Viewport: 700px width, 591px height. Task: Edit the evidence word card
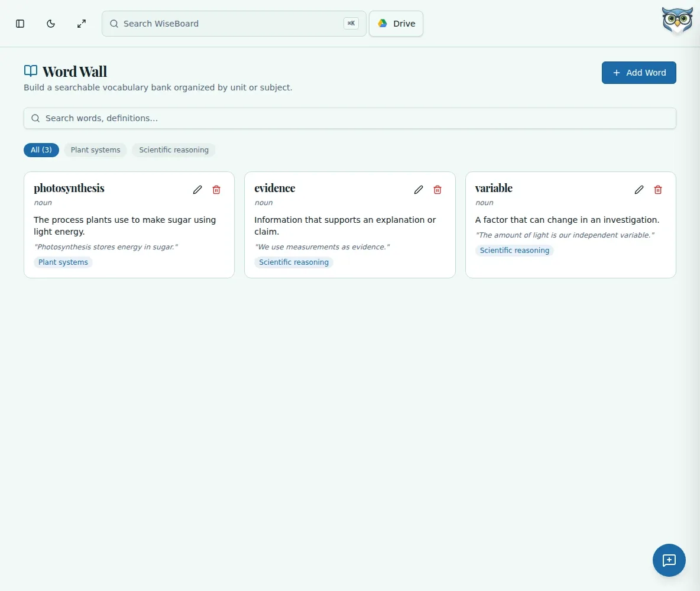point(419,190)
